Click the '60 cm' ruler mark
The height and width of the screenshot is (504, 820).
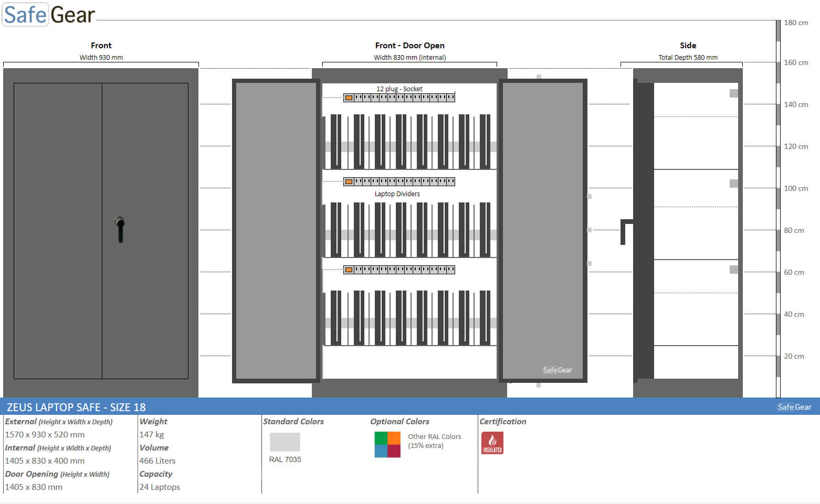click(794, 272)
